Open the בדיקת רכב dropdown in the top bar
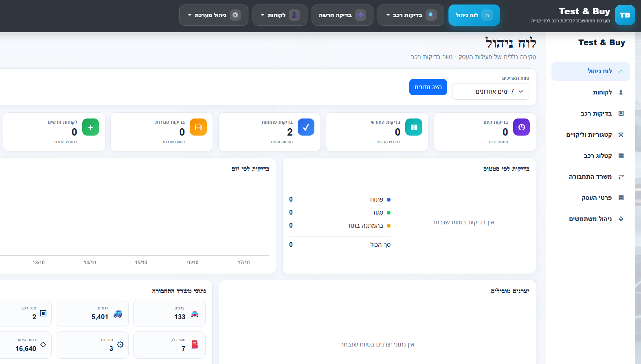Image resolution: width=641 pixels, height=364 pixels. point(411,15)
